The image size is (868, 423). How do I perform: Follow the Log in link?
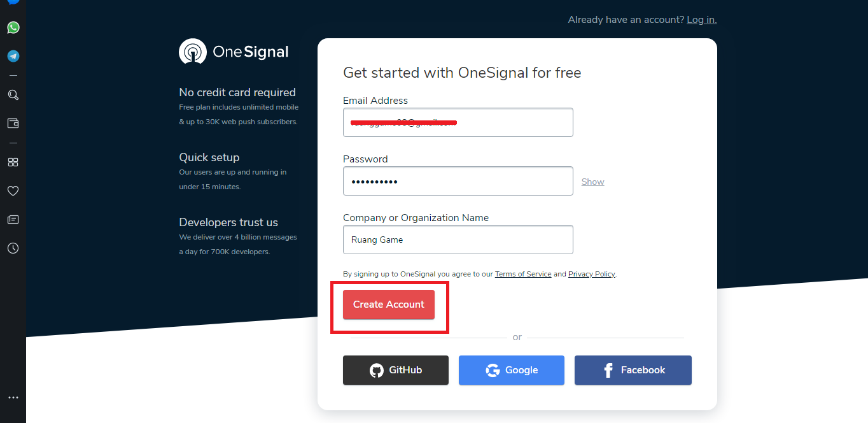[701, 20]
